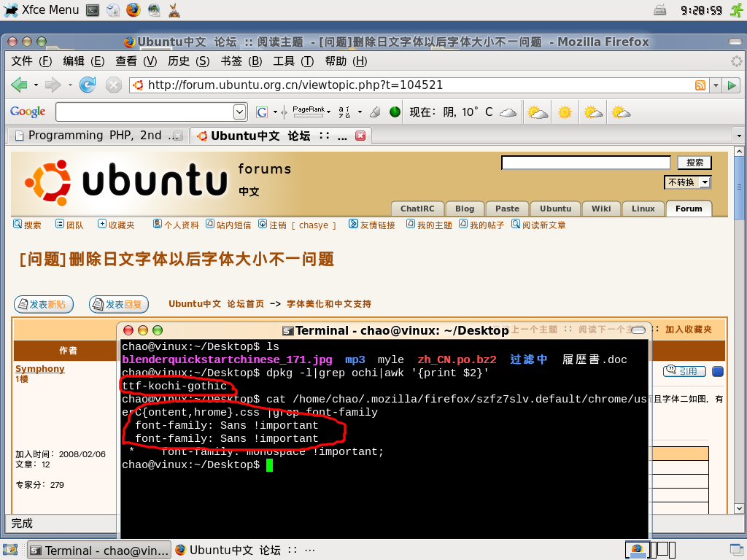Open the 历史 (S) menu
747x560 pixels.
click(x=189, y=61)
